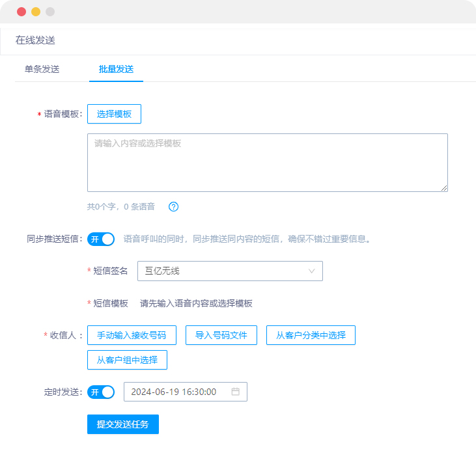This screenshot has height=449, width=476.
Task: Click the 在线发送 page title
Action: [x=35, y=40]
